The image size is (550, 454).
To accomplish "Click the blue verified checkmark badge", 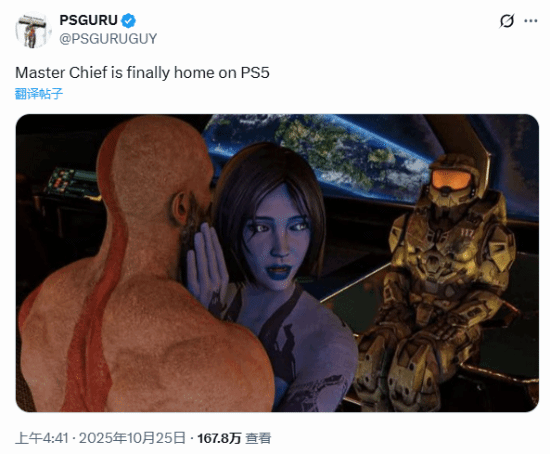I will [128, 21].
